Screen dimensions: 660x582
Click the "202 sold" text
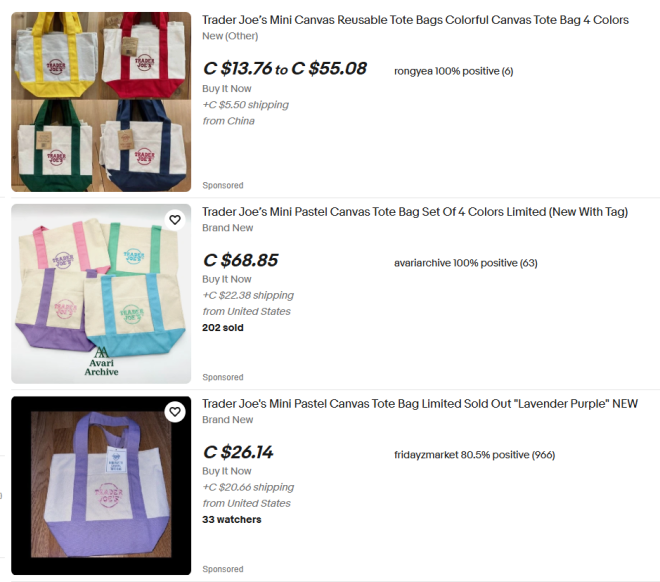(222, 327)
